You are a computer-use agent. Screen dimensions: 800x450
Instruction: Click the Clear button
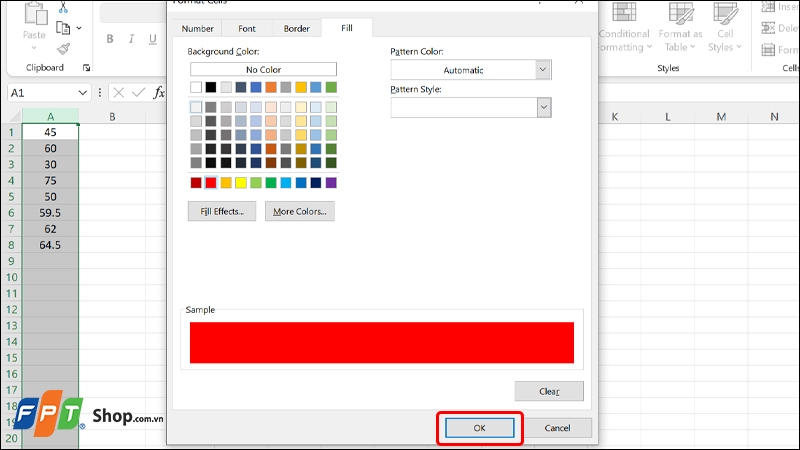pyautogui.click(x=549, y=391)
